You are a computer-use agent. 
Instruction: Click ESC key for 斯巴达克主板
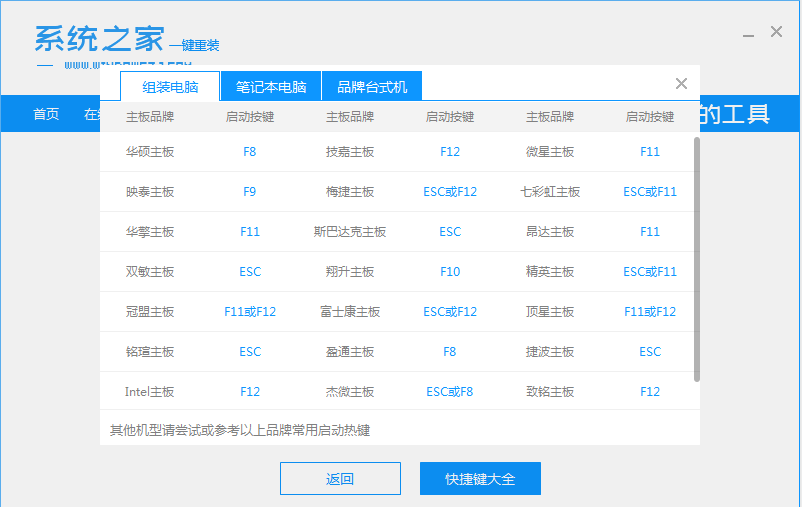(450, 232)
